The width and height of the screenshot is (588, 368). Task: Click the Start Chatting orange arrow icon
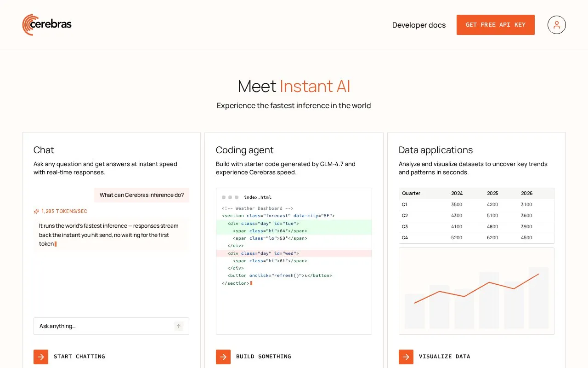(x=41, y=357)
